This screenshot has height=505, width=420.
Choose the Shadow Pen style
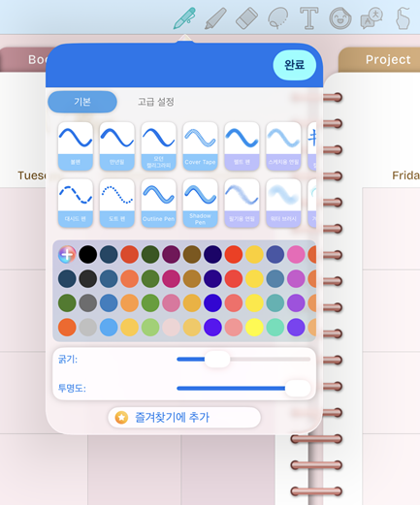click(200, 203)
